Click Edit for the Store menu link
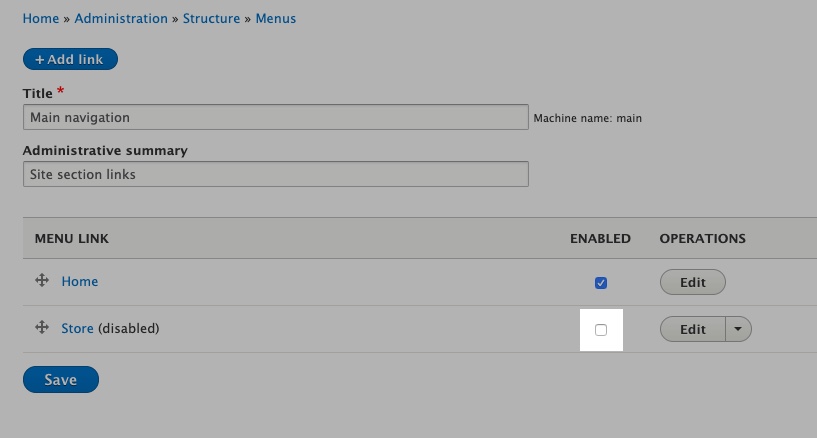The image size is (817, 438). pyautogui.click(x=692, y=329)
